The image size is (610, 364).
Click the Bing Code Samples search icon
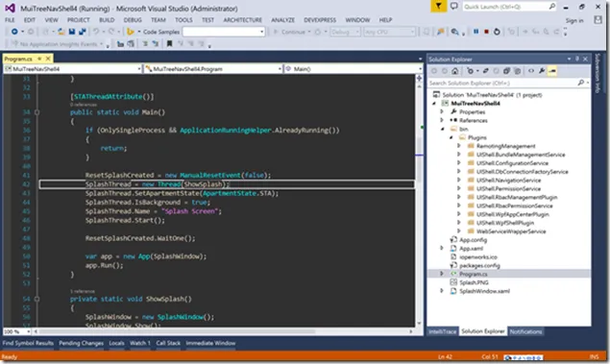[131, 32]
